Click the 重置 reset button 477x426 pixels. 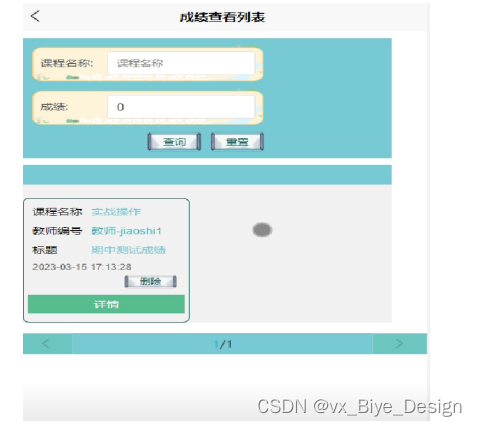pyautogui.click(x=237, y=142)
